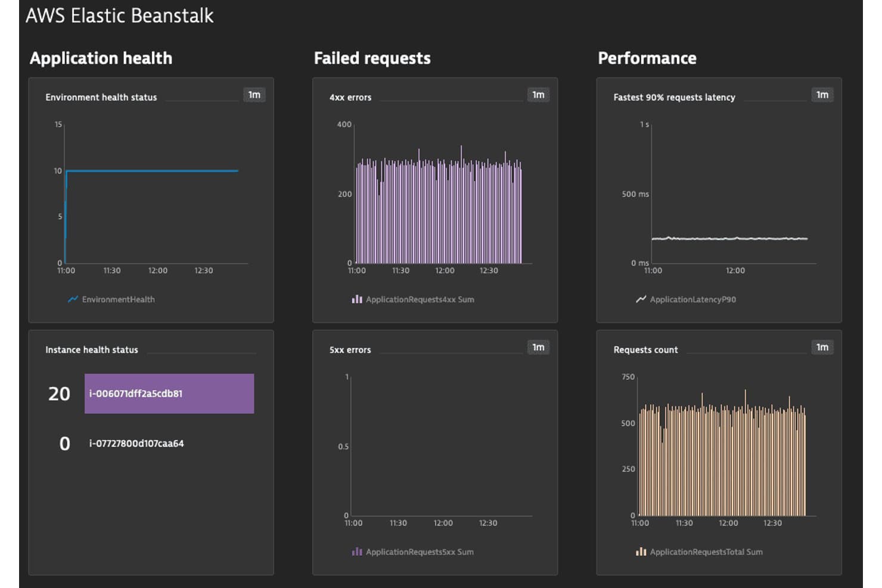Click the 1m badge on 4xx errors tile
Screen dimensions: 882x588
[x=538, y=95]
